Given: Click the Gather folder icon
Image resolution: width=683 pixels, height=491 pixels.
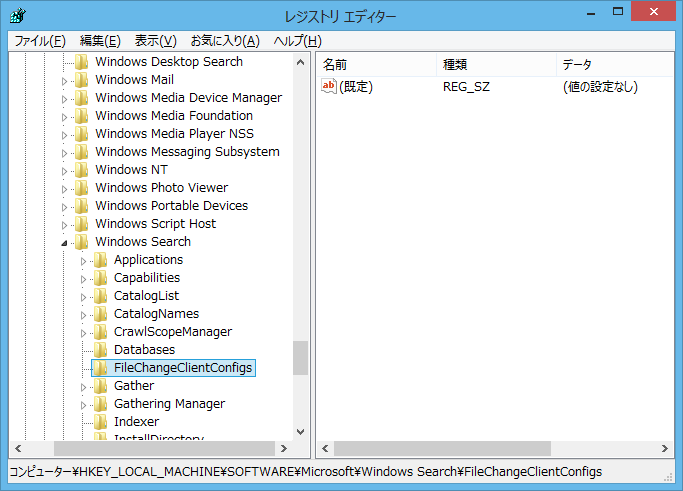Looking at the screenshot, I should coord(100,386).
